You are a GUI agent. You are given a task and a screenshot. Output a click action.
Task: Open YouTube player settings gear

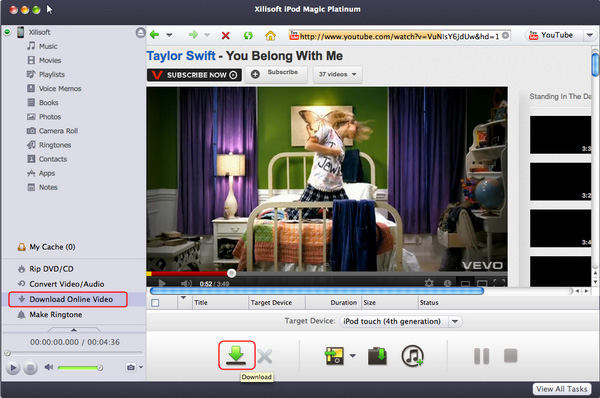click(x=429, y=283)
